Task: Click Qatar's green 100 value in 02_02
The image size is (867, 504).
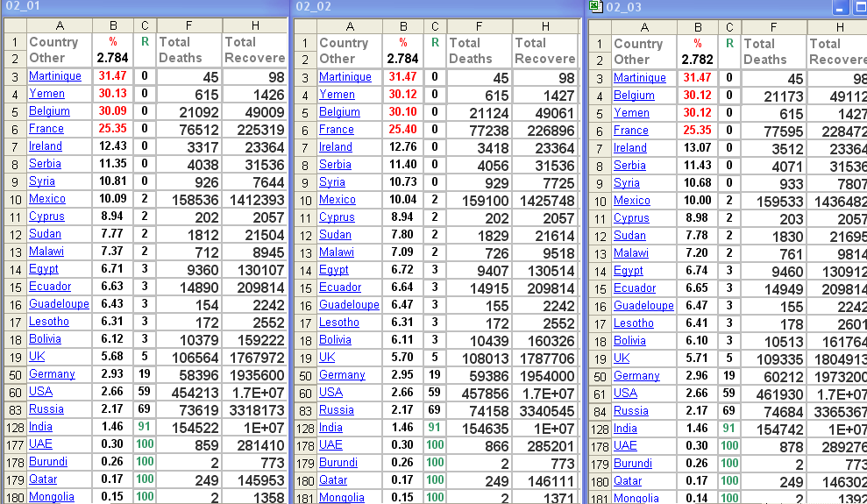Action: pyautogui.click(x=435, y=480)
